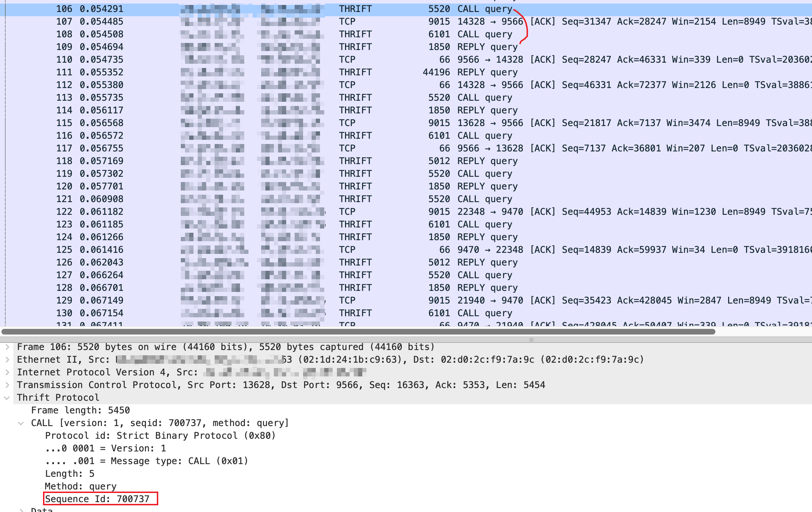
Task: Select packet 122 from port 22348
Action: 406,212
